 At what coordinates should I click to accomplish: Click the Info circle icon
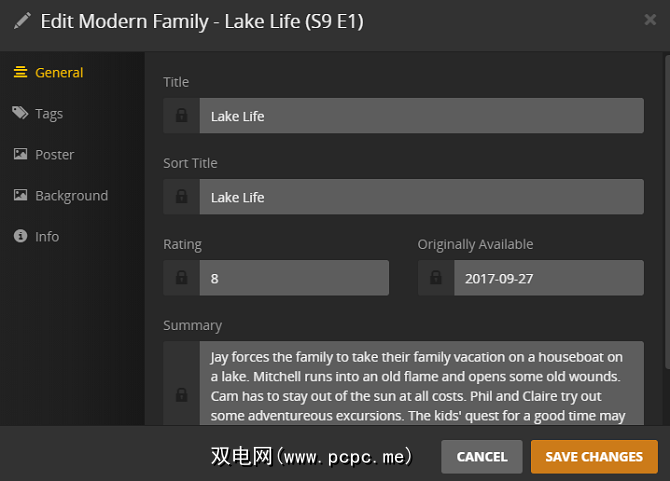pos(19,237)
